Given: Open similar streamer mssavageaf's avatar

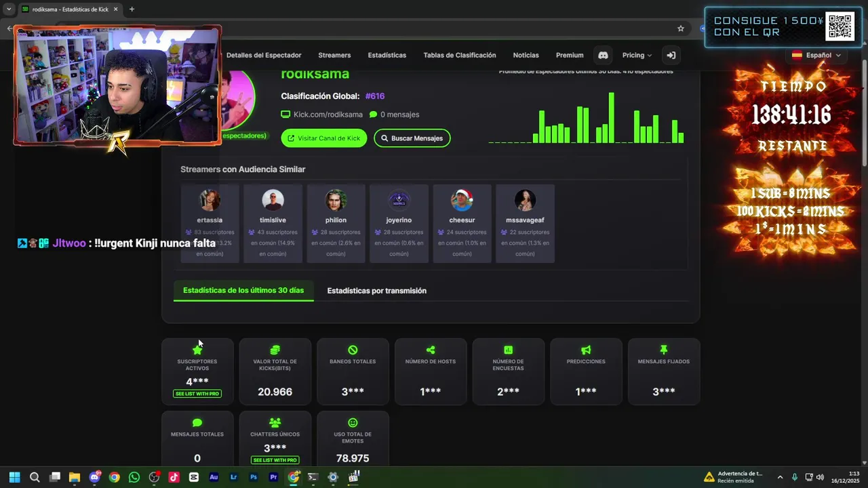Looking at the screenshot, I should click(x=525, y=201).
